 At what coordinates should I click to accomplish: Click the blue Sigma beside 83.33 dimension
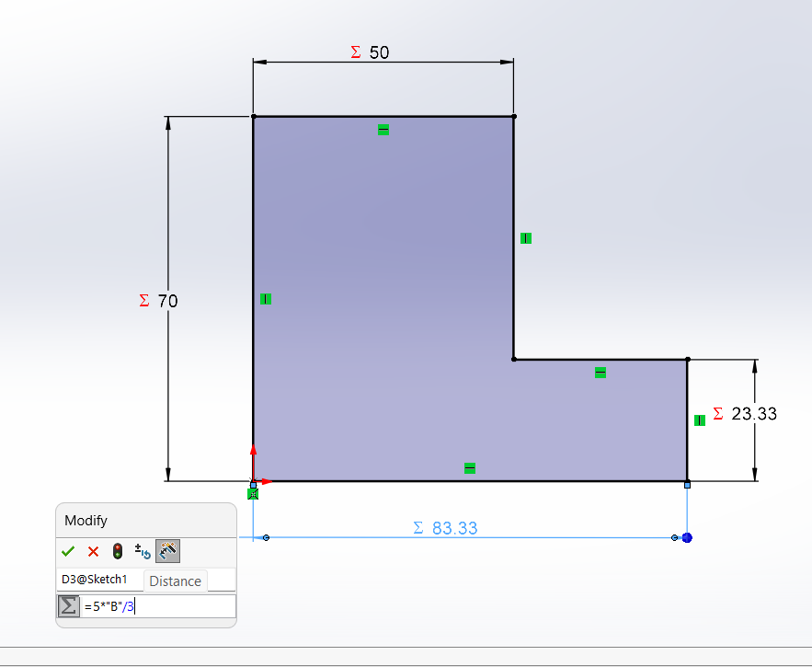pyautogui.click(x=418, y=527)
